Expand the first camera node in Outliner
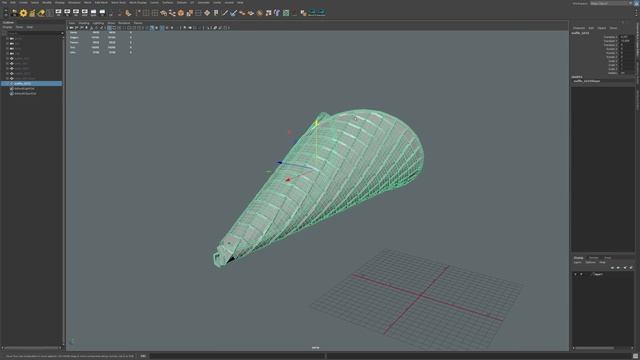The height and width of the screenshot is (360, 640). pos(7,38)
